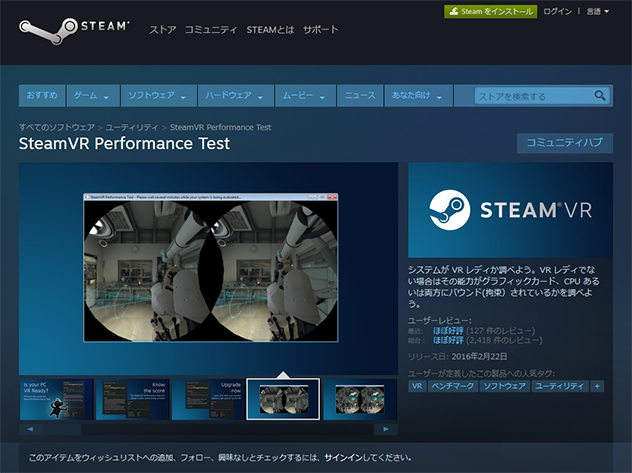
Task: Click the ベンチマーク tag
Action: 453,386
